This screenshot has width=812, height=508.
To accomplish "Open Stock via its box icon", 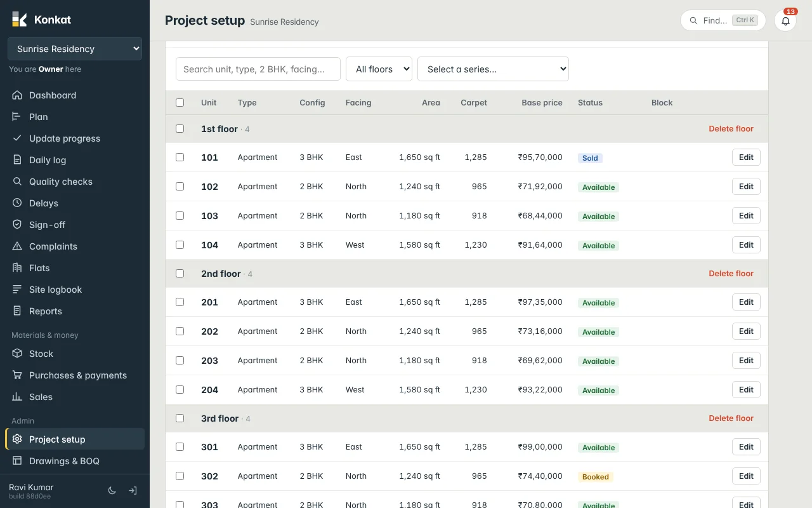I will coord(17,354).
